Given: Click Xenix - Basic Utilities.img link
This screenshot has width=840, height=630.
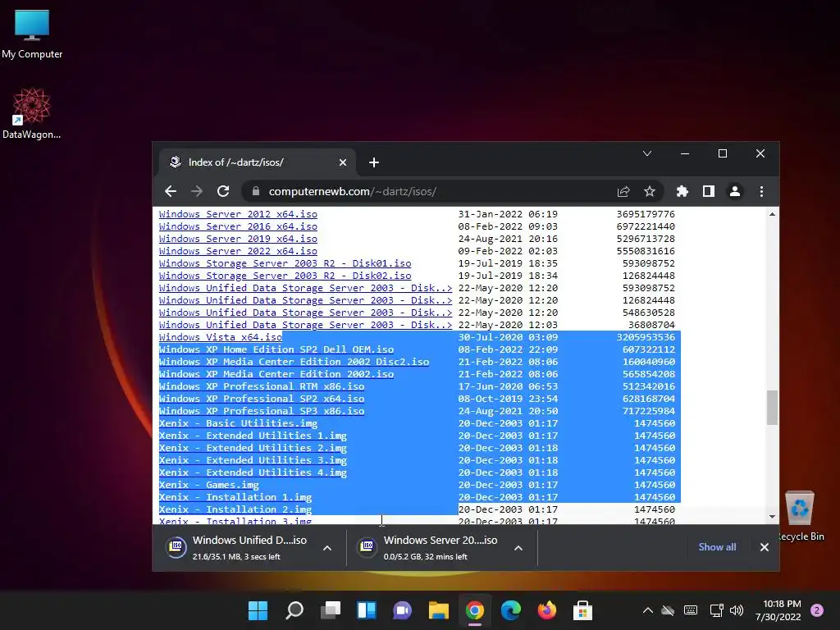Looking at the screenshot, I should [238, 424].
